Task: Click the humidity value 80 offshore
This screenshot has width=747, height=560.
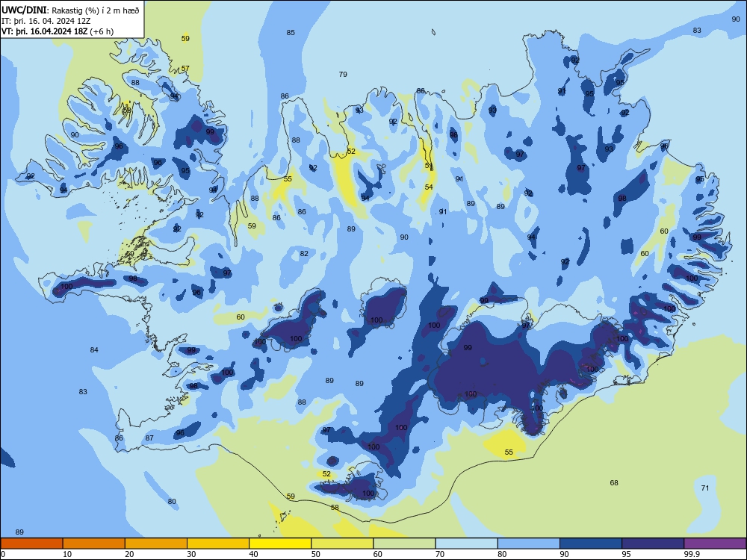Action: 172,502
